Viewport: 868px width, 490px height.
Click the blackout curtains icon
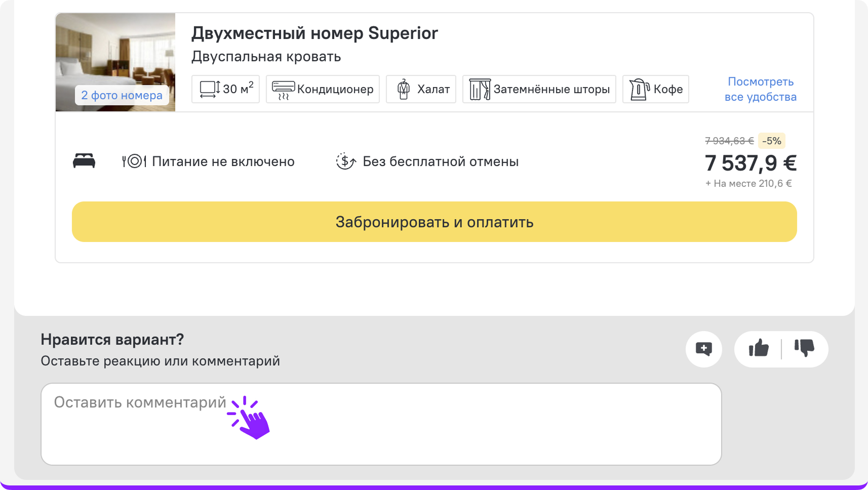pos(480,90)
